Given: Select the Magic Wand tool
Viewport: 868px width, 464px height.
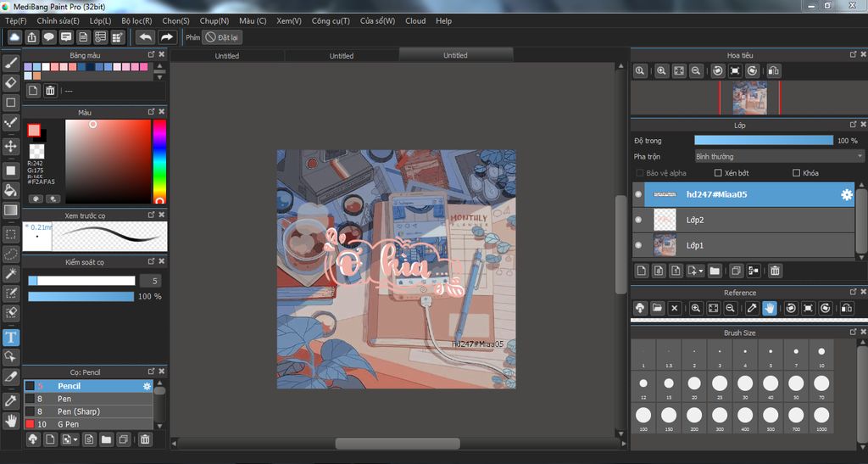Looking at the screenshot, I should [x=10, y=273].
